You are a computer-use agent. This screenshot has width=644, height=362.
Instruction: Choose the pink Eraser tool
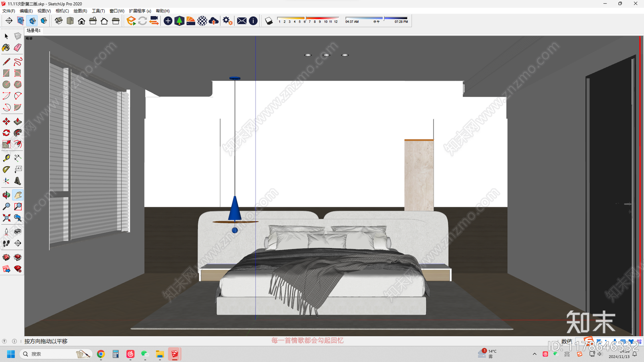coord(18,48)
